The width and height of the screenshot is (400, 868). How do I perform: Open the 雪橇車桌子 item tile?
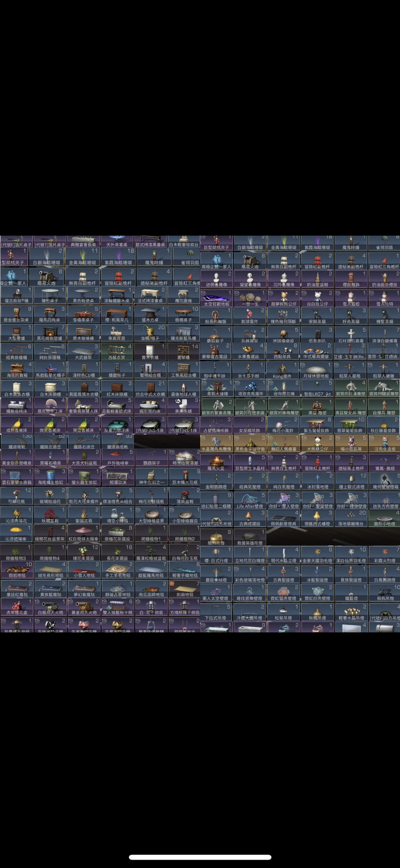83,315
